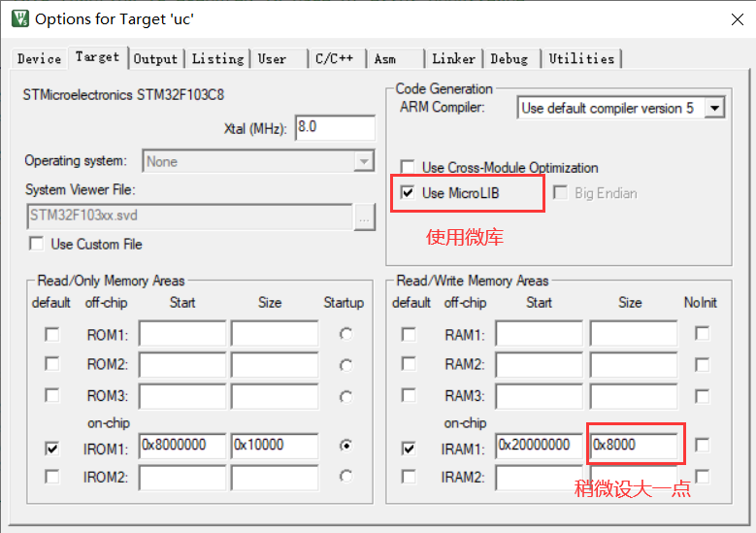756x533 pixels.
Task: Click the ROM3 Size field
Action: point(275,396)
